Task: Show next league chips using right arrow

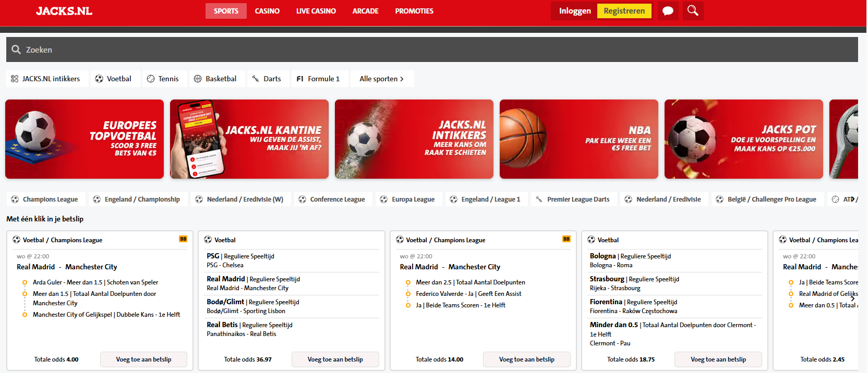Action: click(x=853, y=199)
